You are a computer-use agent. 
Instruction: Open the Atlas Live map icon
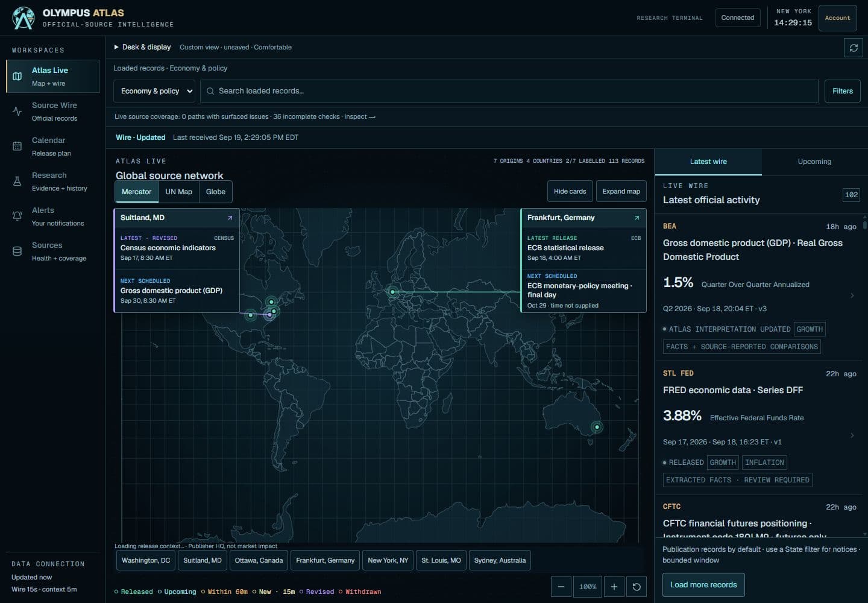click(17, 77)
